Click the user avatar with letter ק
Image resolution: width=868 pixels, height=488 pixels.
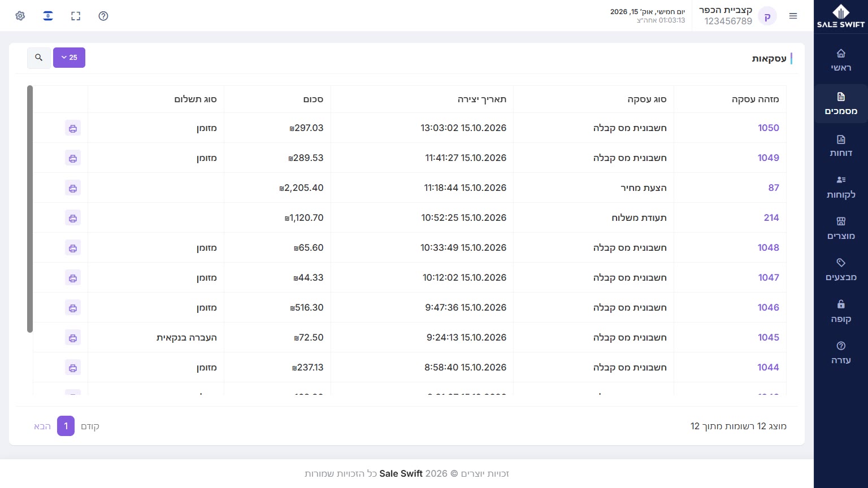click(767, 16)
